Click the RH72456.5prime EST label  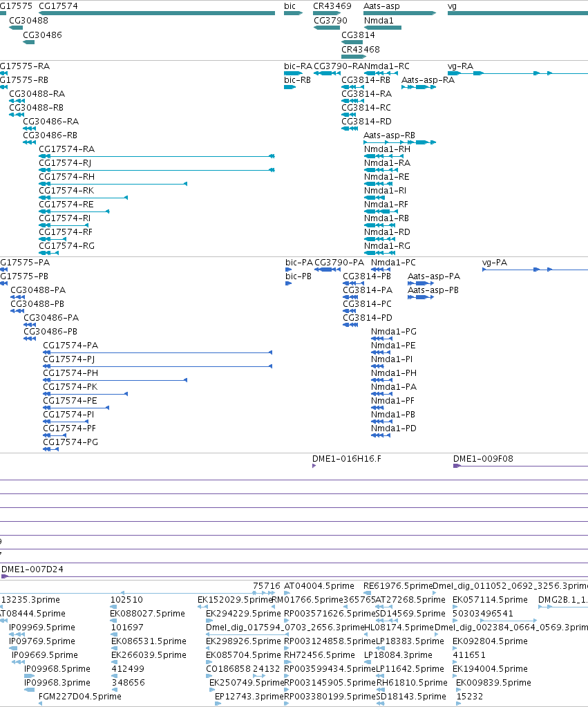pyautogui.click(x=319, y=654)
